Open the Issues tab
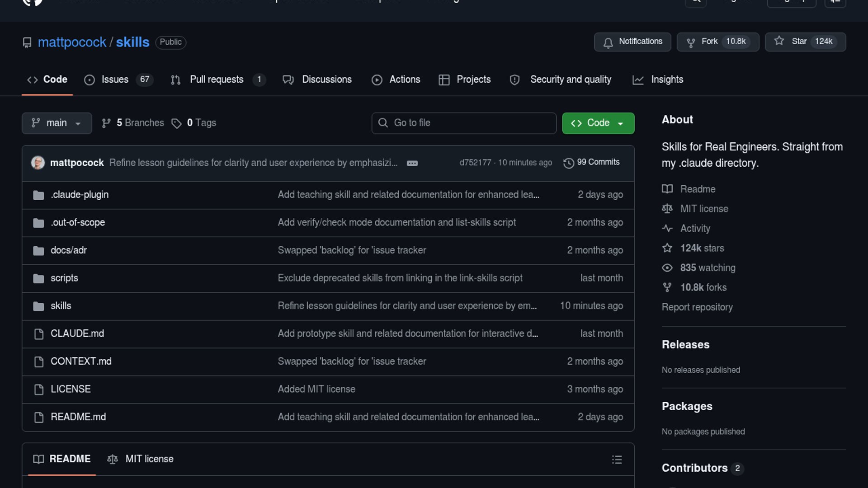The image size is (868, 488). click(x=118, y=80)
